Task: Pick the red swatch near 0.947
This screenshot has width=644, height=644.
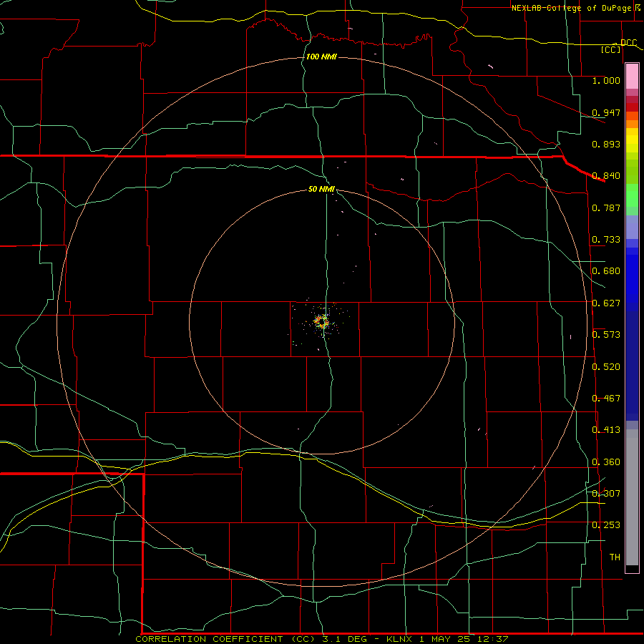Action: coord(632,107)
